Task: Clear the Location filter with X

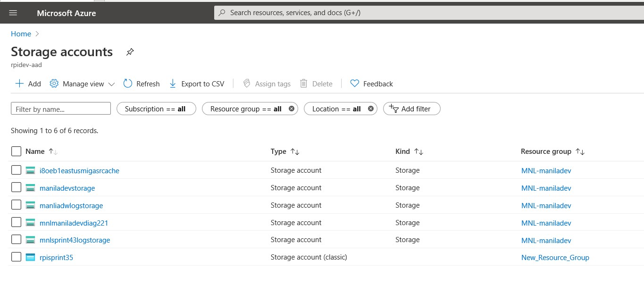Action: click(x=371, y=109)
